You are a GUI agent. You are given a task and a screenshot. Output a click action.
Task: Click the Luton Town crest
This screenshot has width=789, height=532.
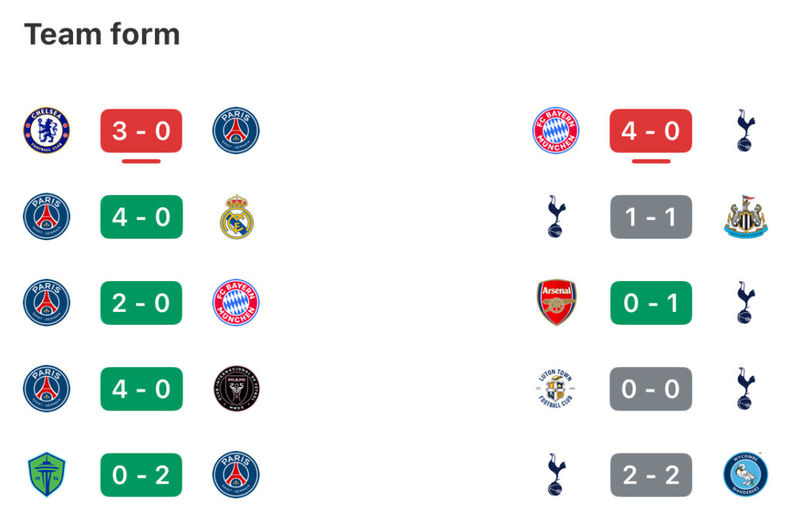[556, 389]
